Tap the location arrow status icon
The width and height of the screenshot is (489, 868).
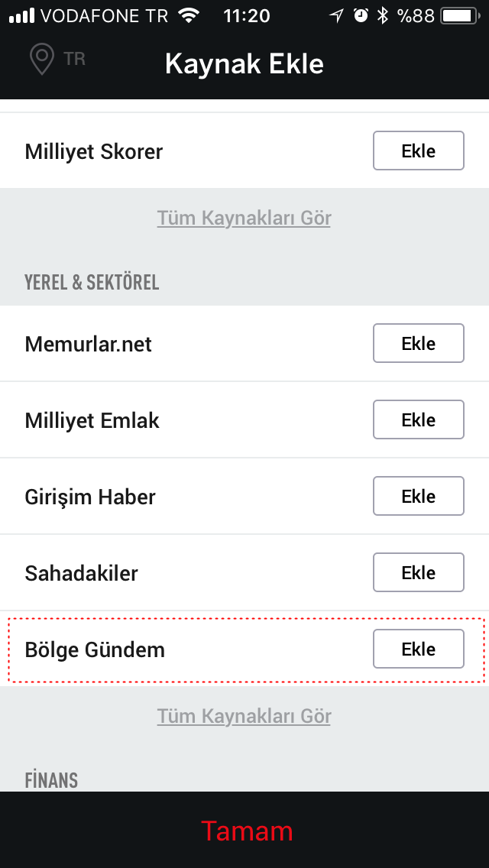tap(337, 15)
